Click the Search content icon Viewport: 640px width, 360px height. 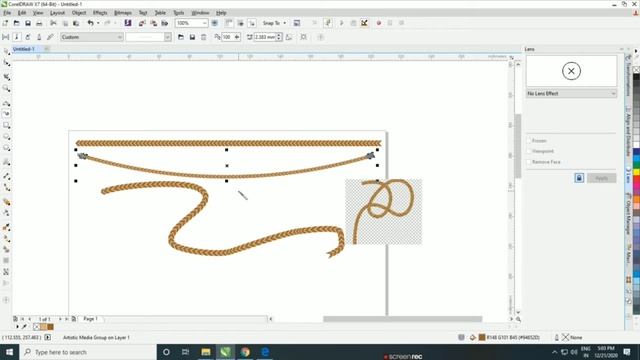(128, 23)
